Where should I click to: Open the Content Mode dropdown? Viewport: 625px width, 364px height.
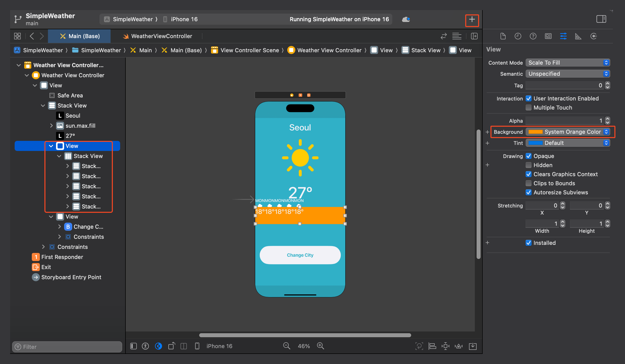(x=567, y=63)
